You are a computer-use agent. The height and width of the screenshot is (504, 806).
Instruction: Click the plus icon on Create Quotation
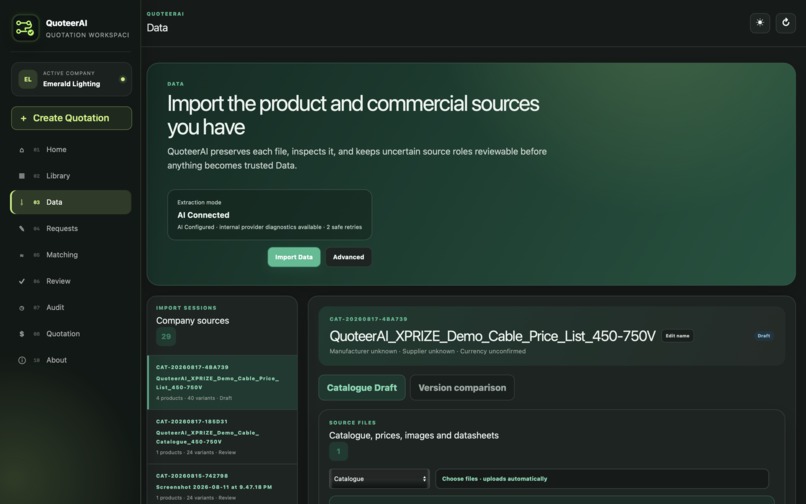click(x=23, y=118)
